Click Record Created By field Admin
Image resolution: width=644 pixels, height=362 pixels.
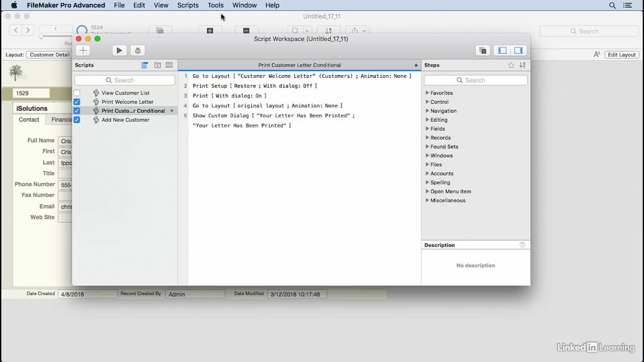pyautogui.click(x=195, y=294)
